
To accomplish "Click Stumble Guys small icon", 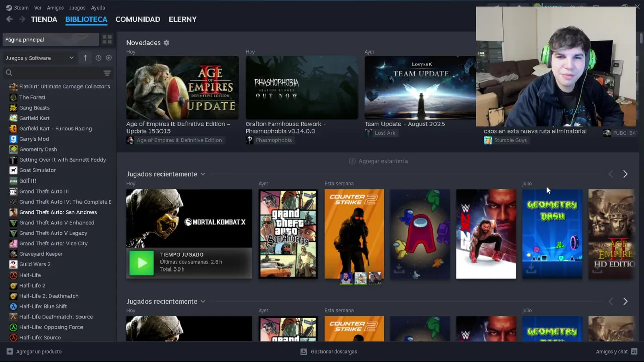I will [488, 140].
